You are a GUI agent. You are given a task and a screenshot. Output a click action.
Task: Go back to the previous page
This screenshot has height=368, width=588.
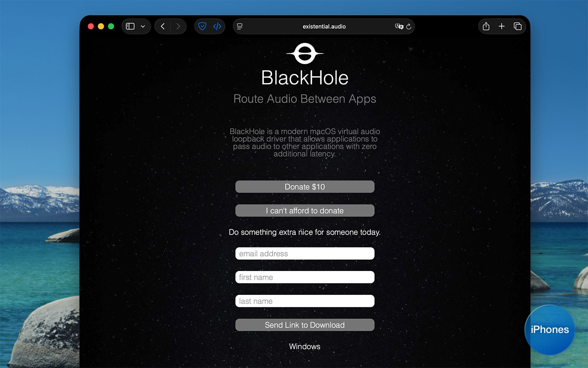pyautogui.click(x=163, y=26)
